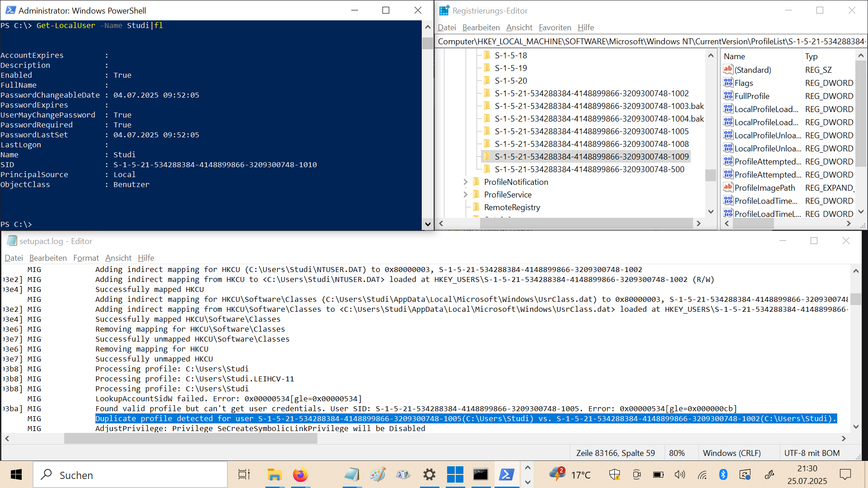Open the Task View taskbar button
Viewport: 868px width, 488px height.
(244, 475)
